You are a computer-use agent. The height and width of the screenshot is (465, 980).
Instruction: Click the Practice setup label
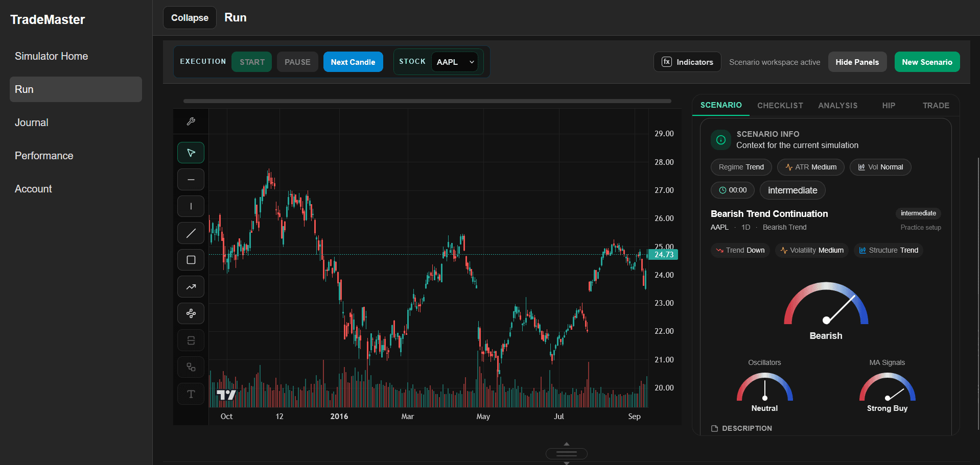(921, 228)
